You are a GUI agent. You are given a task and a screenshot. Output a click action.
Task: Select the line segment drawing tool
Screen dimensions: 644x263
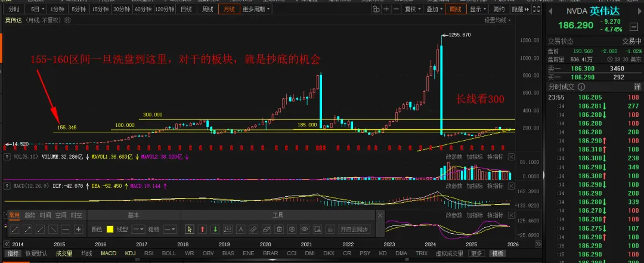[x=15, y=229]
